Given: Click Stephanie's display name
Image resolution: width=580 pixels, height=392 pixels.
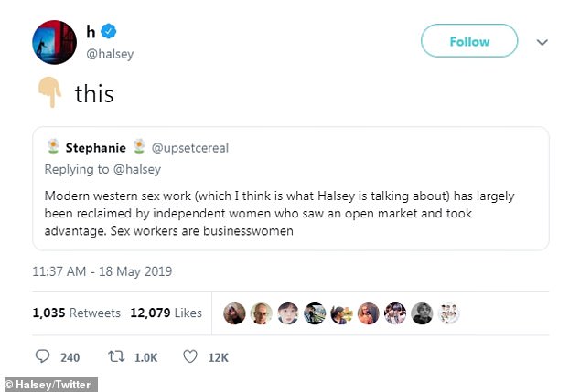Looking at the screenshot, I should (x=95, y=148).
